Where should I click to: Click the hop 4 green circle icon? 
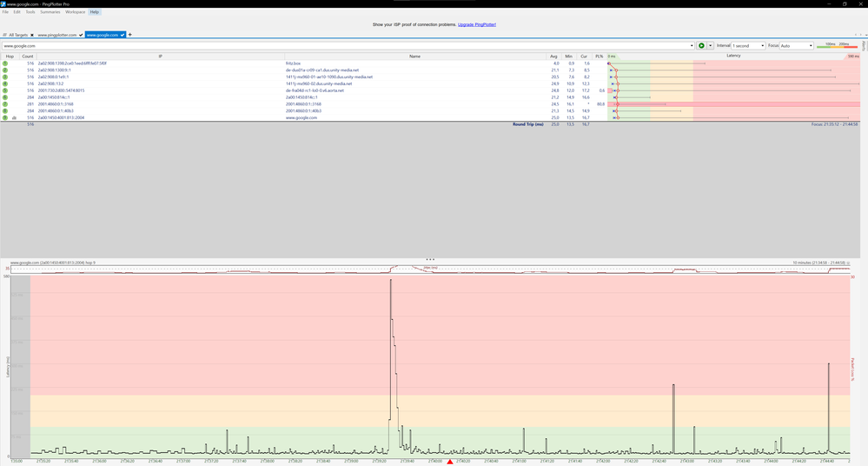(5, 83)
